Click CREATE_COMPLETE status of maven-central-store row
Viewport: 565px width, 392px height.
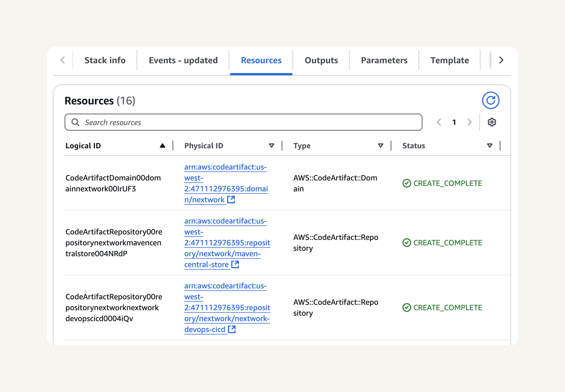point(448,243)
